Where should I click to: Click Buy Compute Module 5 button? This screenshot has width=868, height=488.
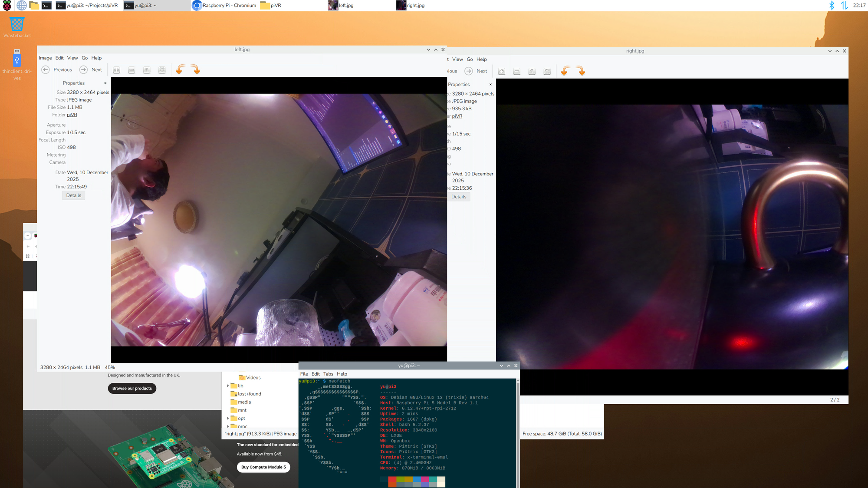[263, 467]
